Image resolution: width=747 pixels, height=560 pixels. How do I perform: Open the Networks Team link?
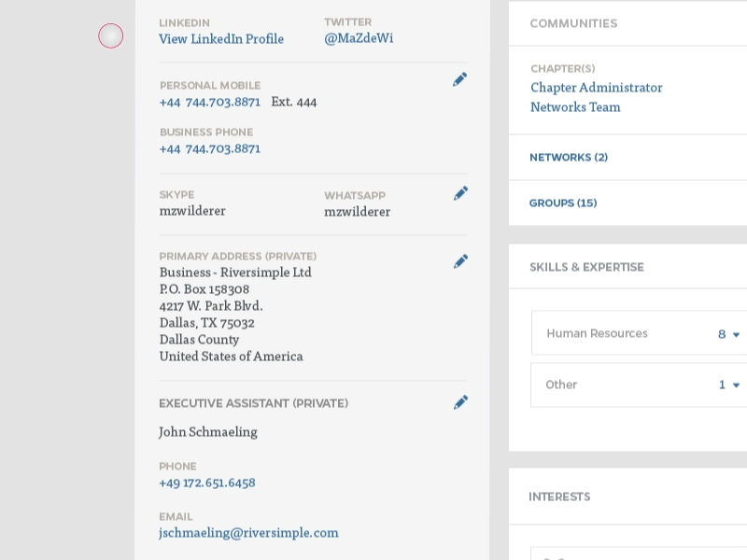(x=575, y=106)
